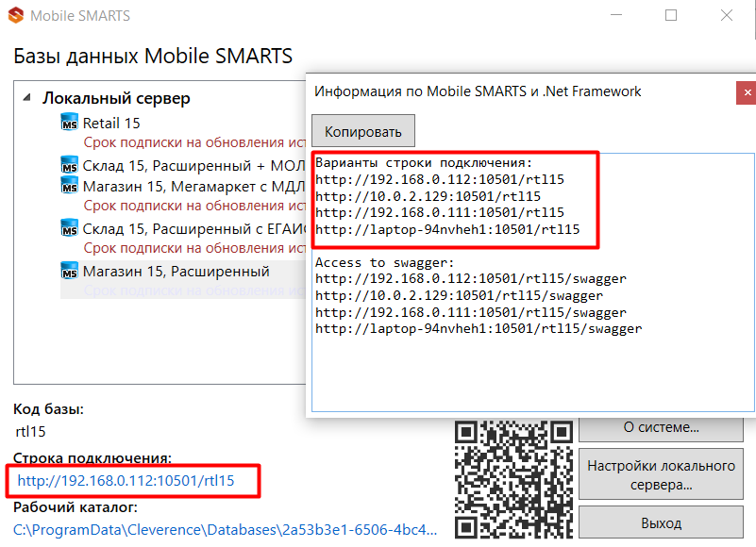Click the subscription warning under Склад 15, Расширенный с ЕГАИС

[x=194, y=248]
